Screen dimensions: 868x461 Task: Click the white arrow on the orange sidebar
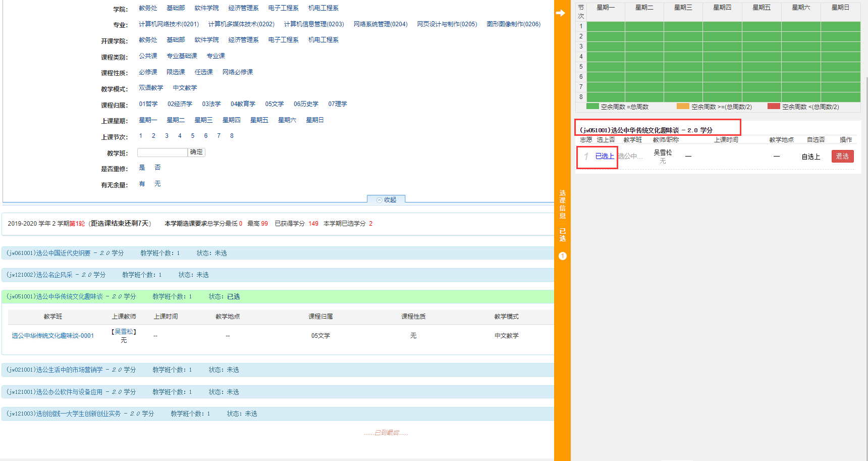coord(561,13)
